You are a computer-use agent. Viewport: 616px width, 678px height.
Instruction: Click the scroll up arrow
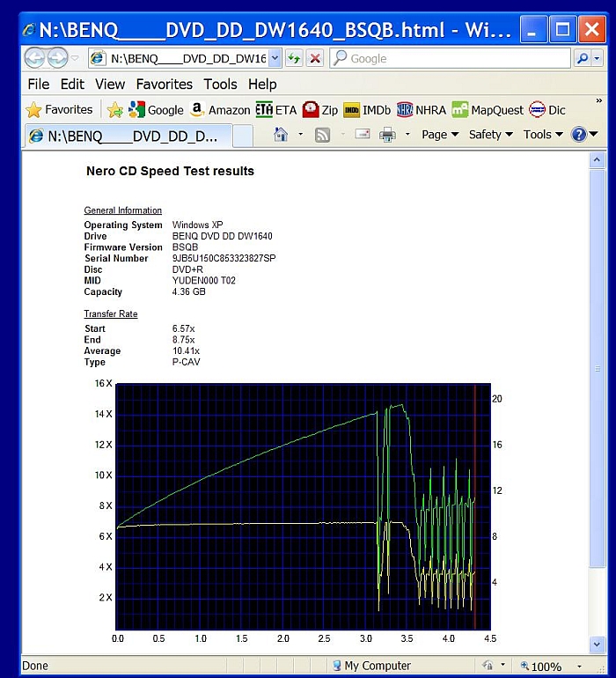click(x=597, y=160)
